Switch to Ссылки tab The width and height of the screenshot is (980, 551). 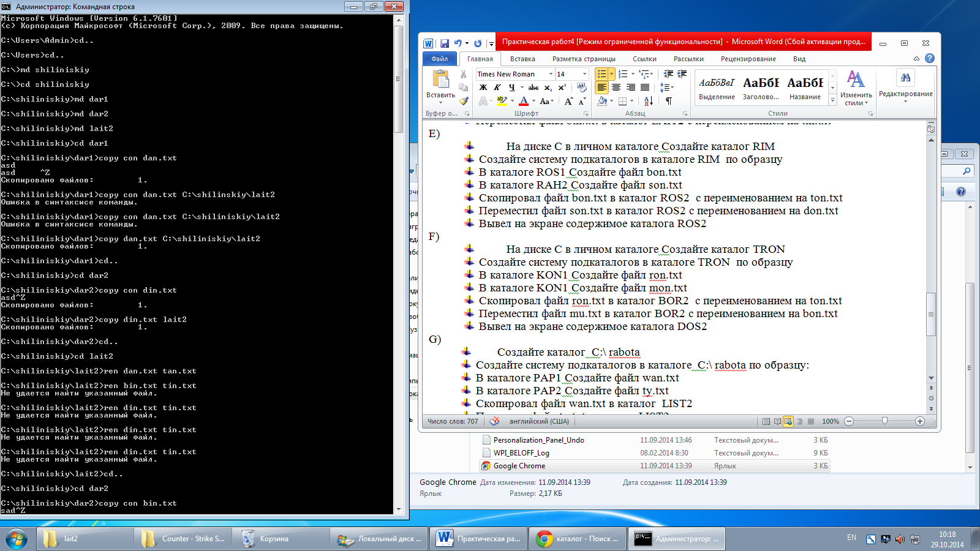coord(644,59)
